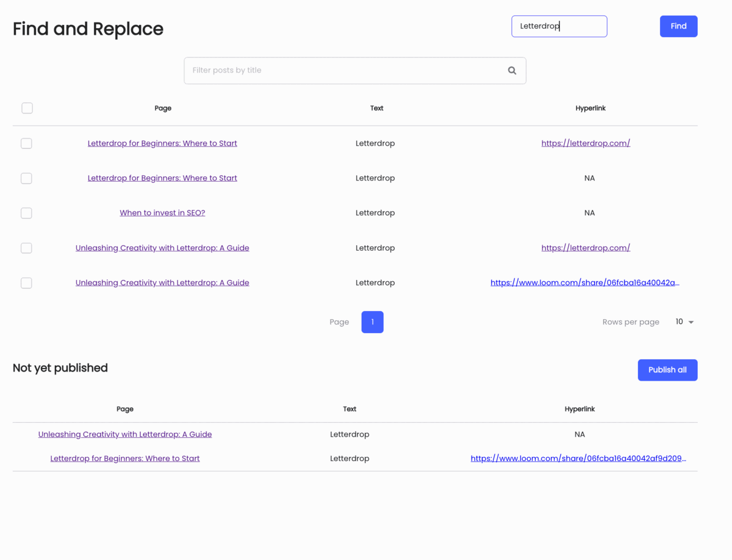Open Unleashing Creativity link beside the letterdrop.com hyperlink
The width and height of the screenshot is (732, 560).
162,248
